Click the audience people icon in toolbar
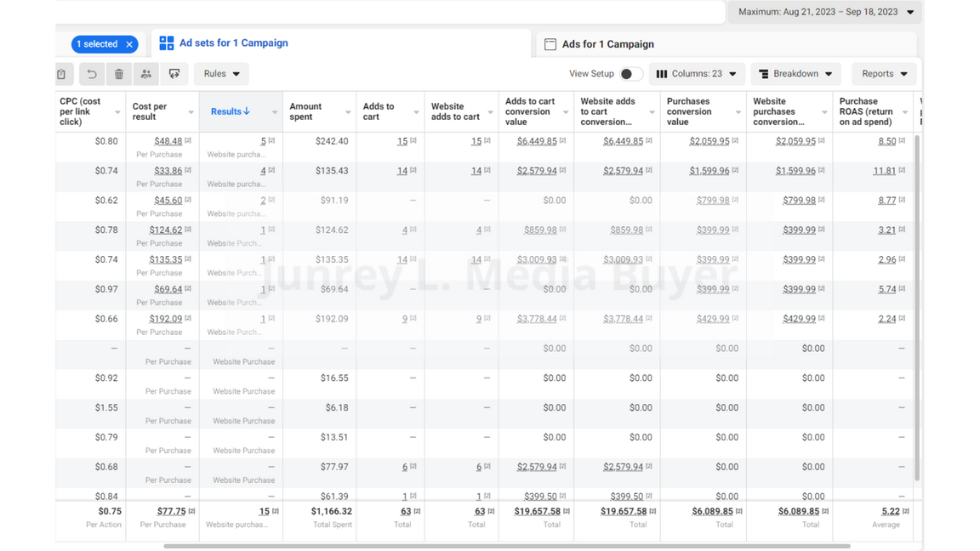Image resolution: width=980 pixels, height=551 pixels. (146, 74)
